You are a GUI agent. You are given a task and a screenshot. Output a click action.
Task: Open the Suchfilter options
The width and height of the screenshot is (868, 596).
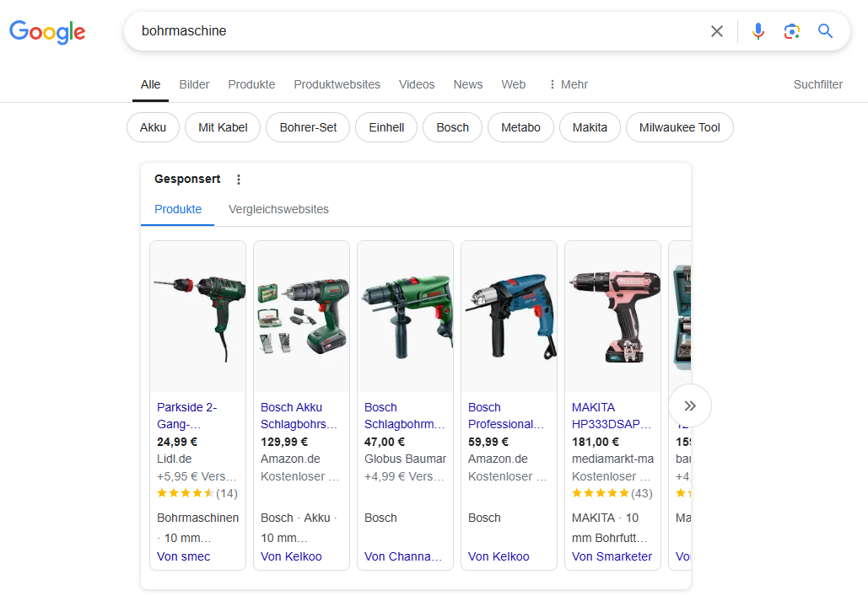[817, 84]
